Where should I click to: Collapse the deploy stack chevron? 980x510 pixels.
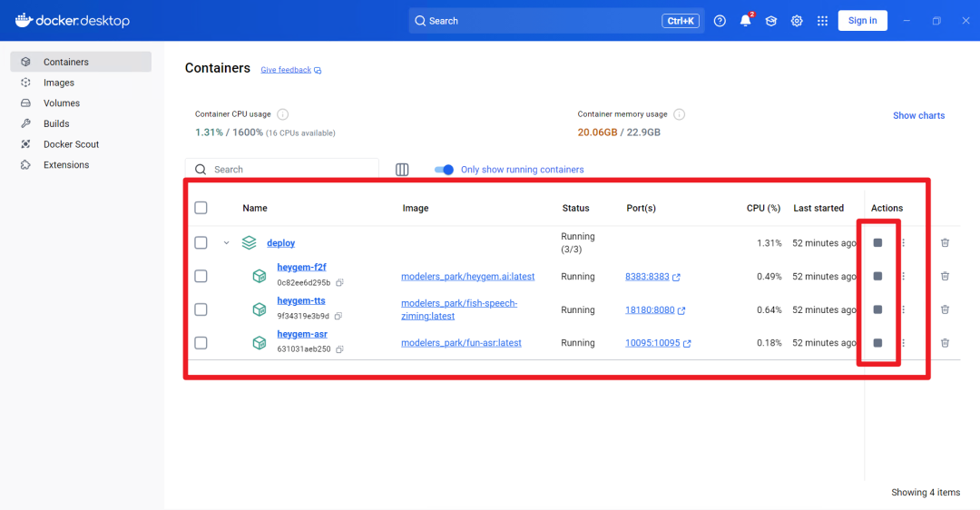(226, 242)
